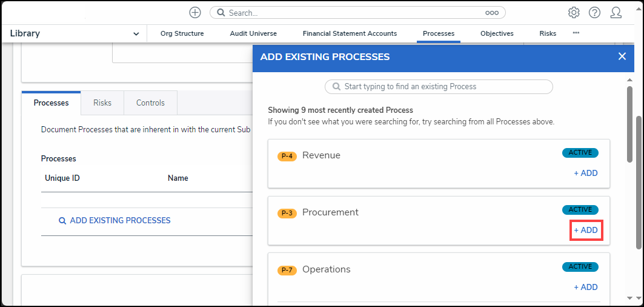Add the Revenue process
This screenshot has height=307, width=644.
pos(586,174)
